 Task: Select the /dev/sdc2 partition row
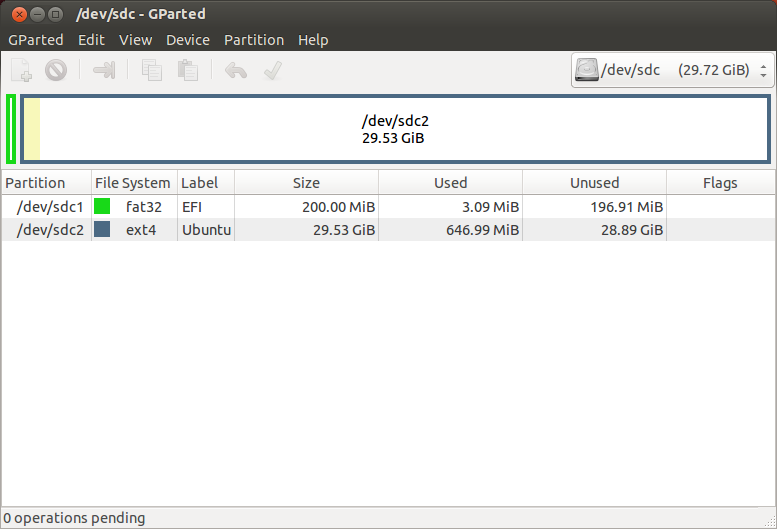(x=388, y=230)
